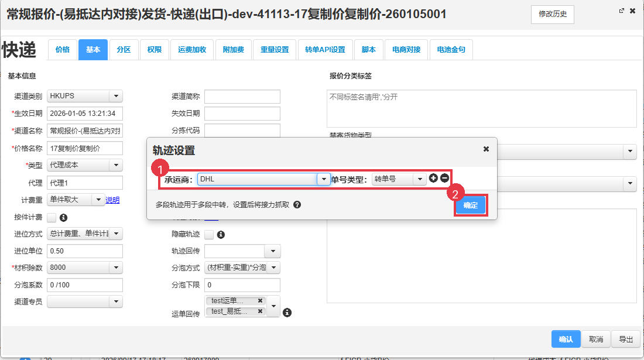
Task: Open the 权限 tab
Action: click(x=155, y=50)
